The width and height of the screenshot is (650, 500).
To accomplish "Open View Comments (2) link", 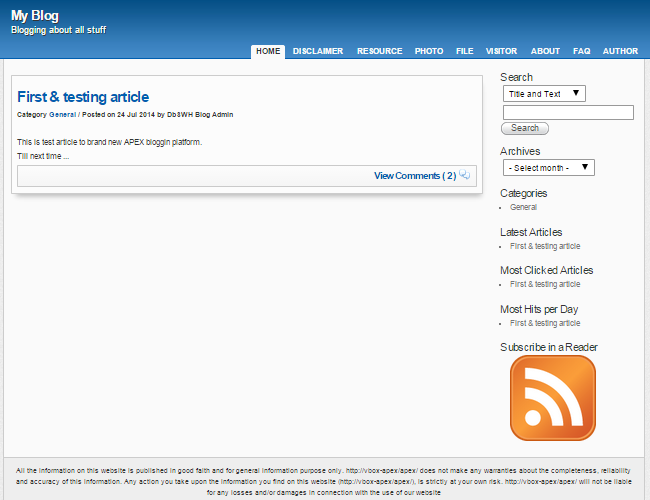I will coord(415,176).
